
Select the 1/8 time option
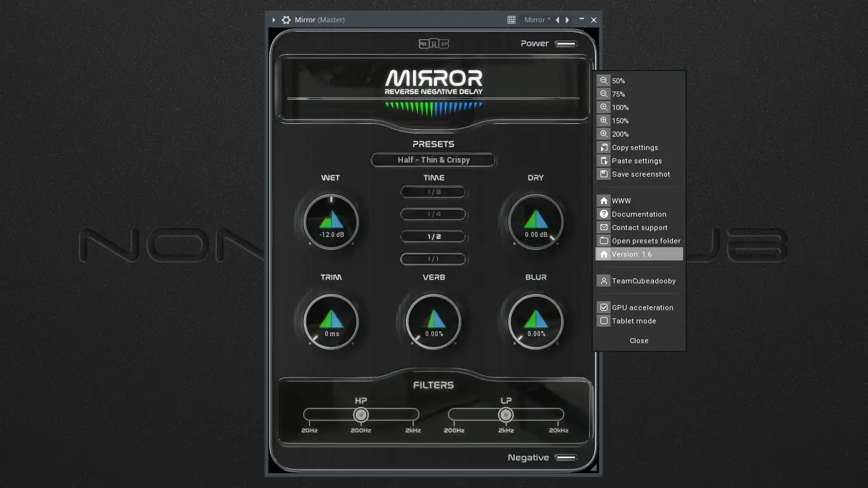pyautogui.click(x=434, y=192)
